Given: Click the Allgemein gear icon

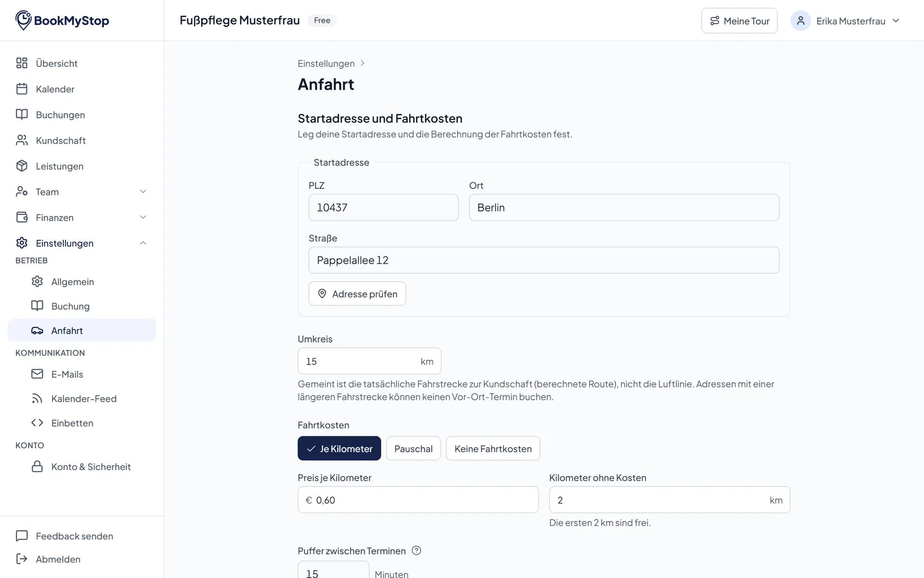Looking at the screenshot, I should 37,281.
